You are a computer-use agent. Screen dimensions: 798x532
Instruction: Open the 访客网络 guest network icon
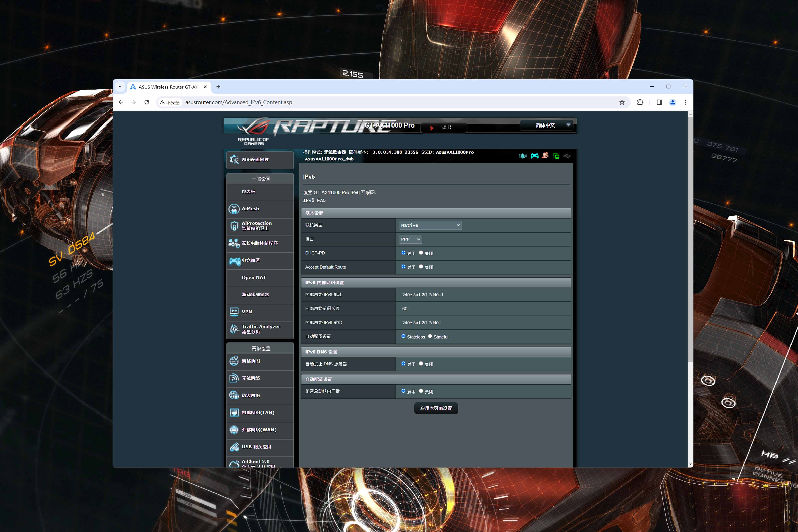click(234, 395)
